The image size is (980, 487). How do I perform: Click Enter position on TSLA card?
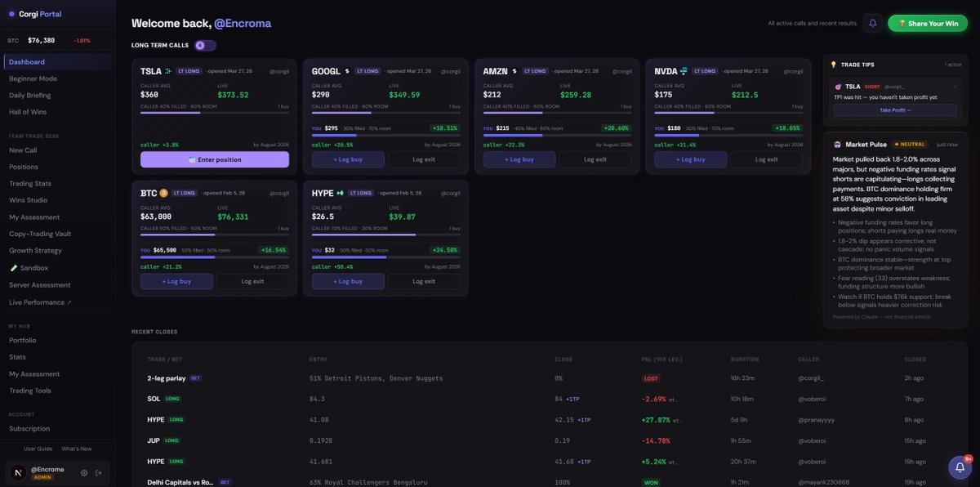215,159
